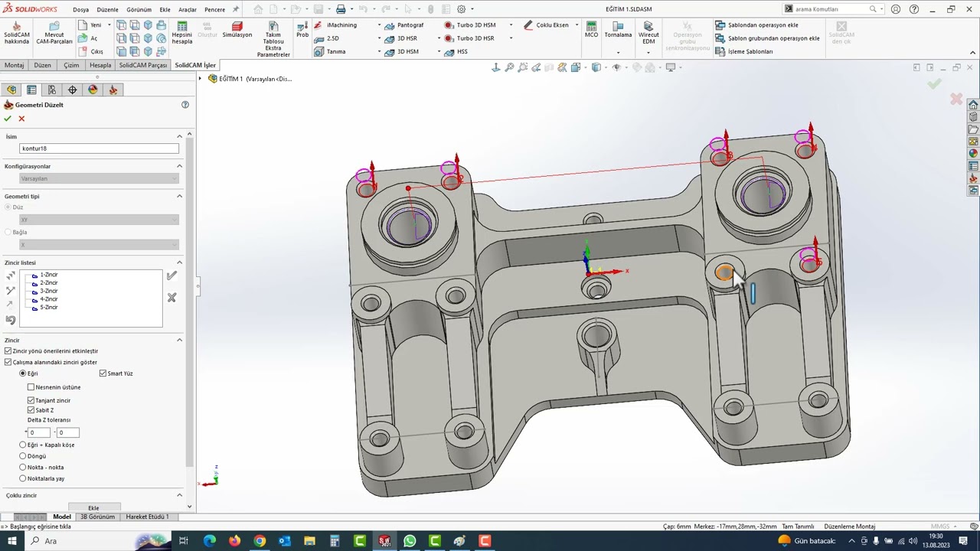Open the Tornalama tool

click(618, 29)
